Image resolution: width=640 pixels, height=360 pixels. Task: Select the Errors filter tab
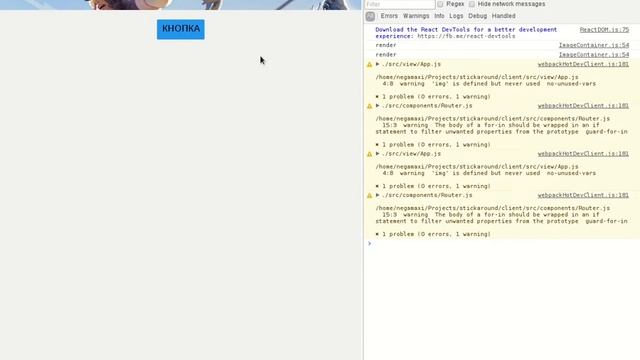[x=389, y=16]
